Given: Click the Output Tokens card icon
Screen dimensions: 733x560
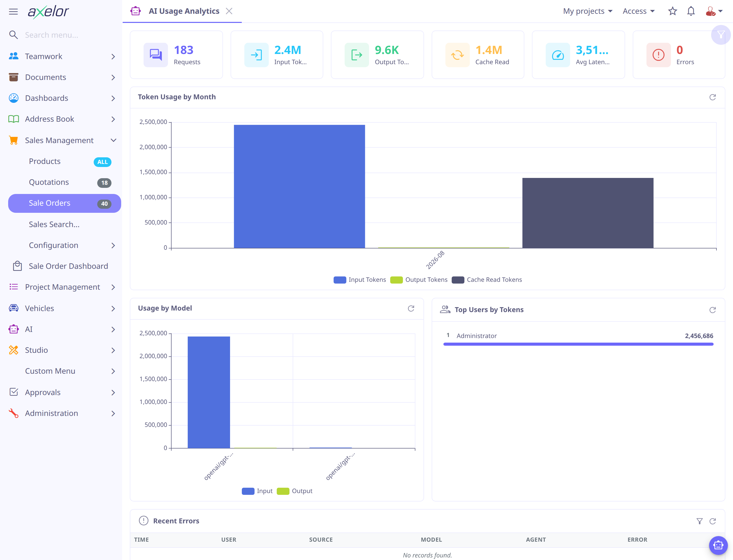Looking at the screenshot, I should (357, 55).
